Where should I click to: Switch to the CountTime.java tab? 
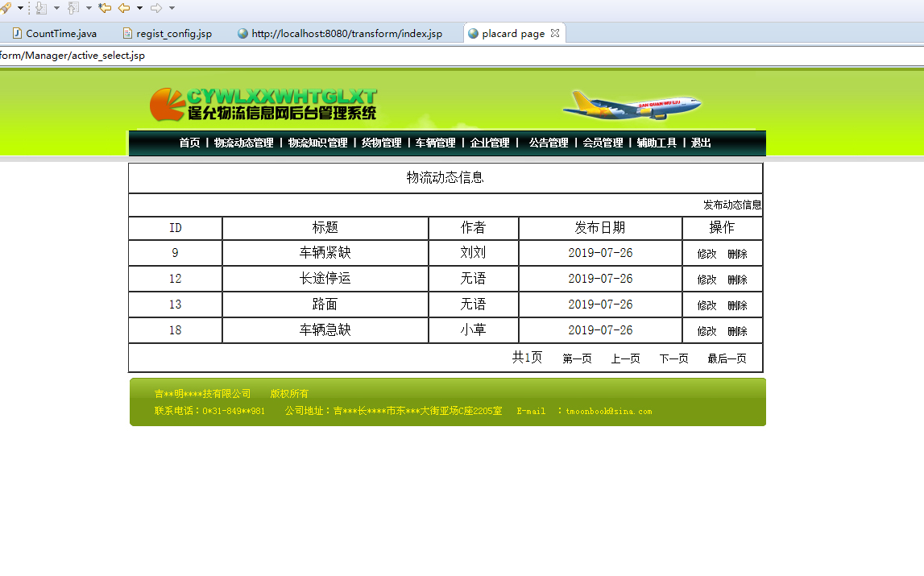click(x=55, y=33)
